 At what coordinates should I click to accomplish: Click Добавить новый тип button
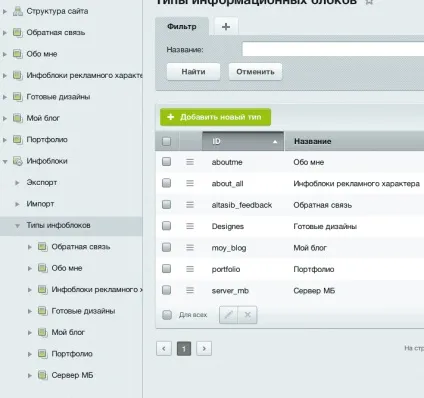click(215, 117)
